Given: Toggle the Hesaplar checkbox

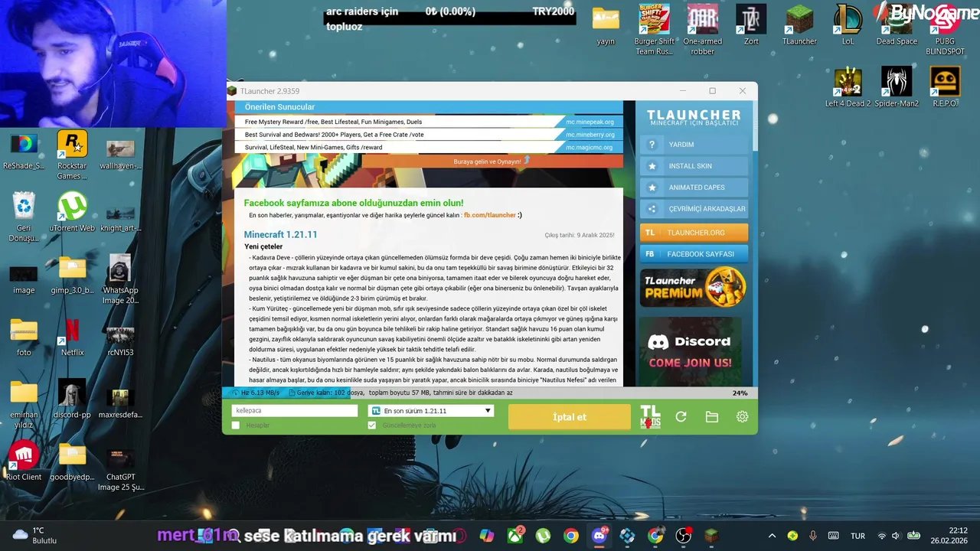Looking at the screenshot, I should pos(236,425).
